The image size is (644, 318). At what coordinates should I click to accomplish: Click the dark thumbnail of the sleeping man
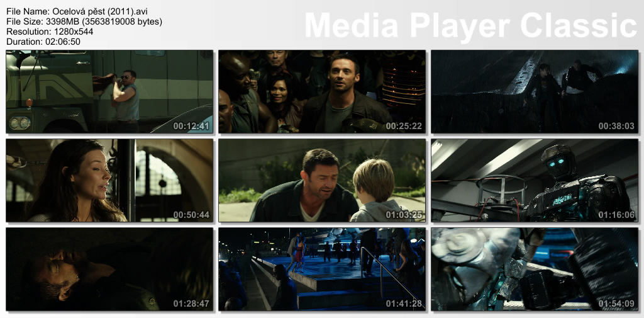(109, 269)
